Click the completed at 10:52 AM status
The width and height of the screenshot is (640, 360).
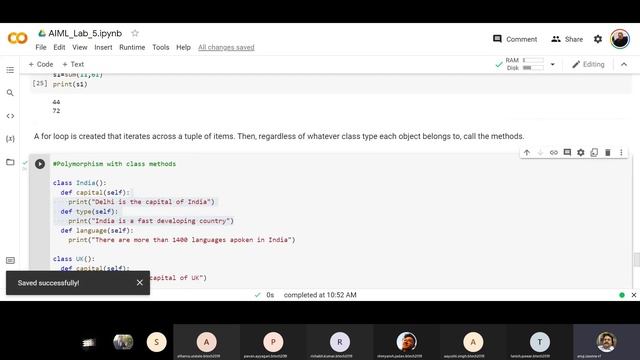(x=320, y=295)
